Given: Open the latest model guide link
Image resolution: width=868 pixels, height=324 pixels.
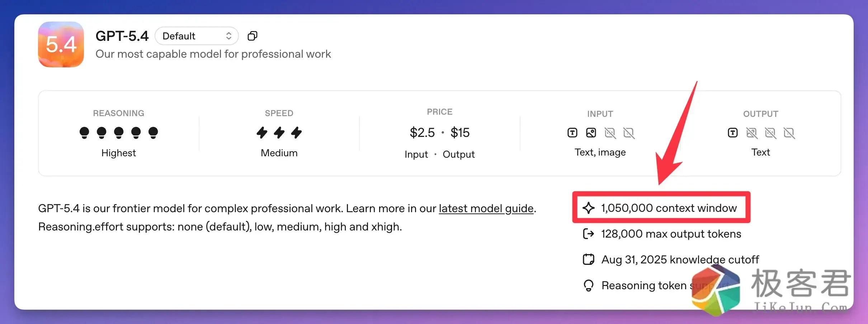Looking at the screenshot, I should point(486,208).
